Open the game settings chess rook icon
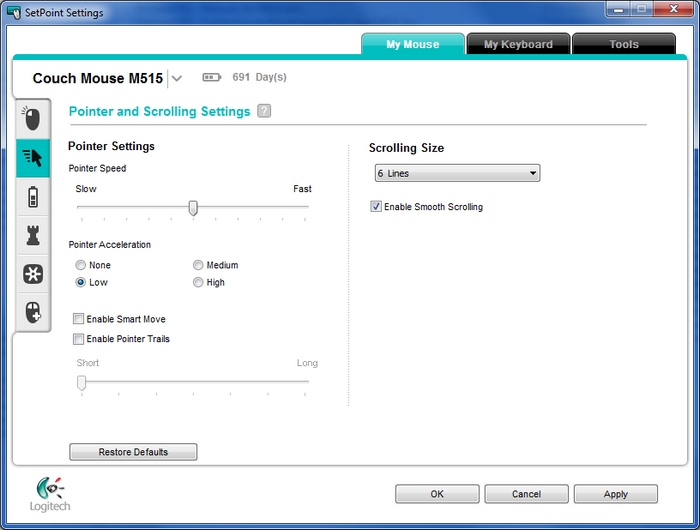 tap(33, 235)
